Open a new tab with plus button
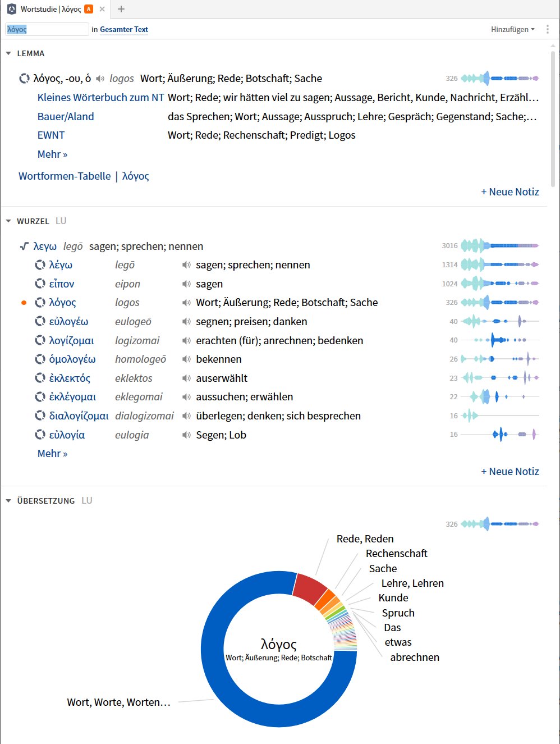Image resolution: width=560 pixels, height=744 pixels. [121, 9]
